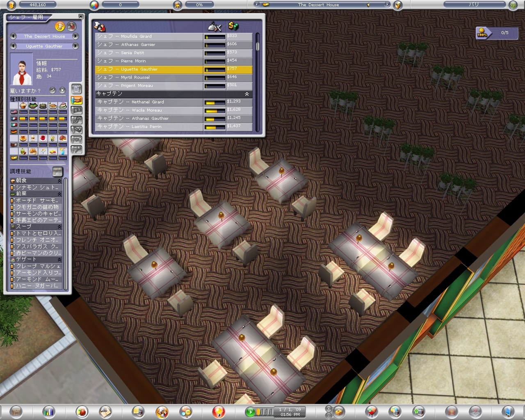Select chef Prigent Moreau
Viewport: 525px width, 420px height.
174,86
